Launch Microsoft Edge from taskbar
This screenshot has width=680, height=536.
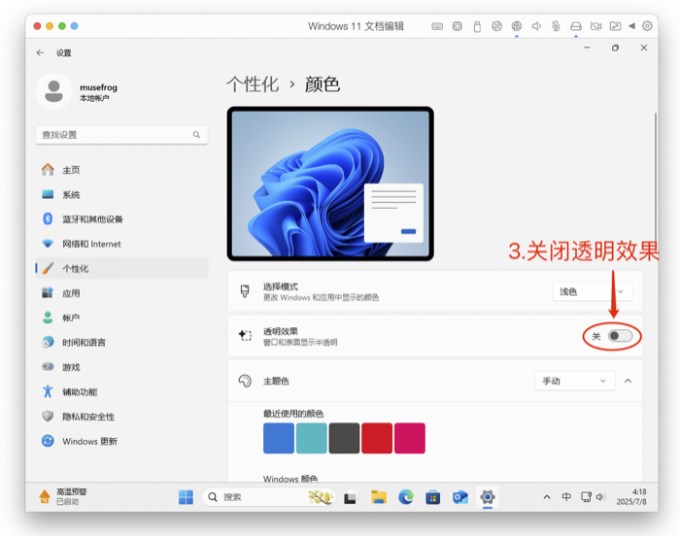(x=406, y=497)
